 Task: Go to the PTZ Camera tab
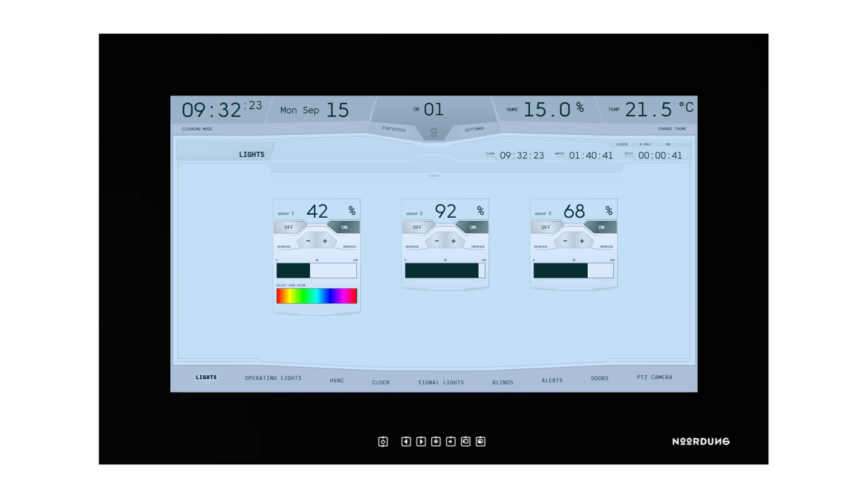655,378
